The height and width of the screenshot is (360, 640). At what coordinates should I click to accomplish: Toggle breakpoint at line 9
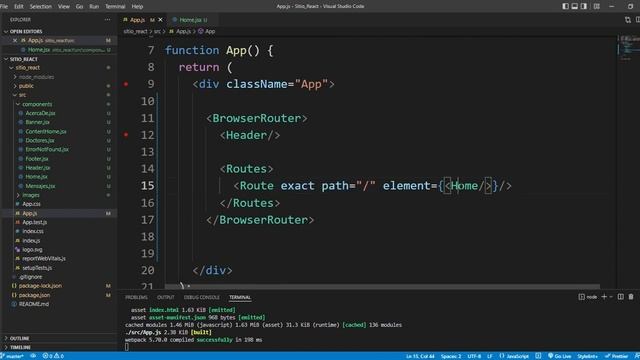pyautogui.click(x=126, y=84)
